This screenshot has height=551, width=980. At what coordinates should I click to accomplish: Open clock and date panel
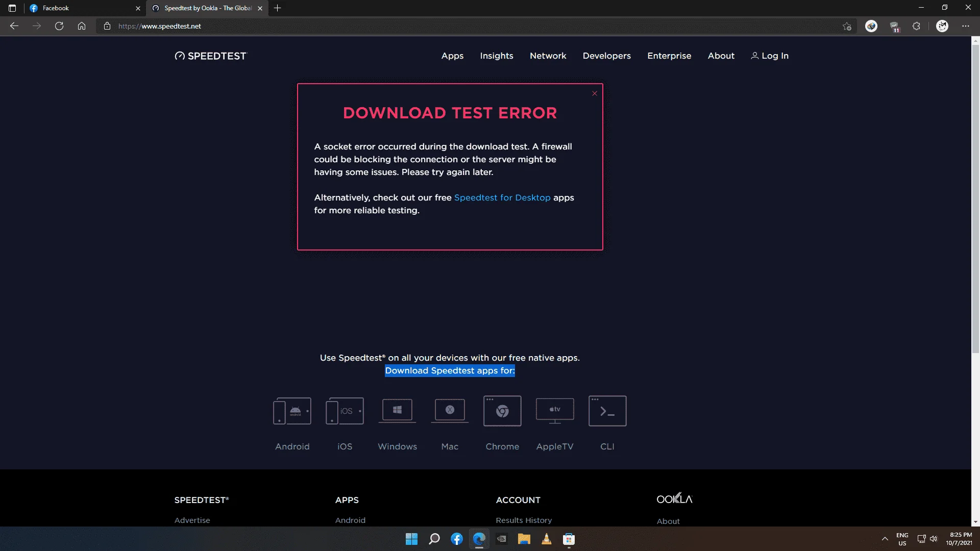[x=959, y=539]
